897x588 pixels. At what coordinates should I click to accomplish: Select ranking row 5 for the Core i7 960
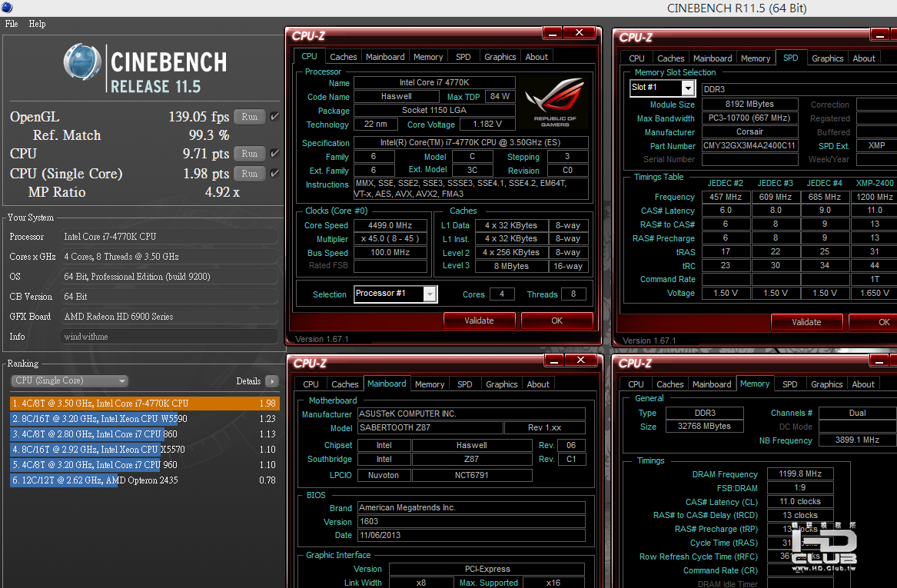point(145,465)
